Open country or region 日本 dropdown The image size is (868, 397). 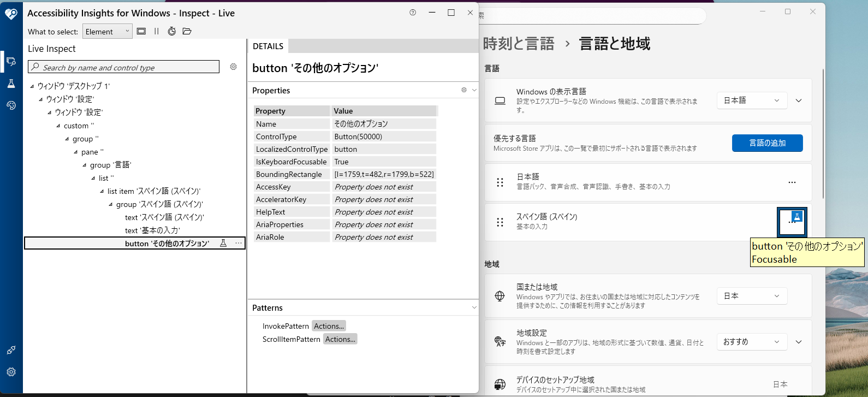click(752, 296)
